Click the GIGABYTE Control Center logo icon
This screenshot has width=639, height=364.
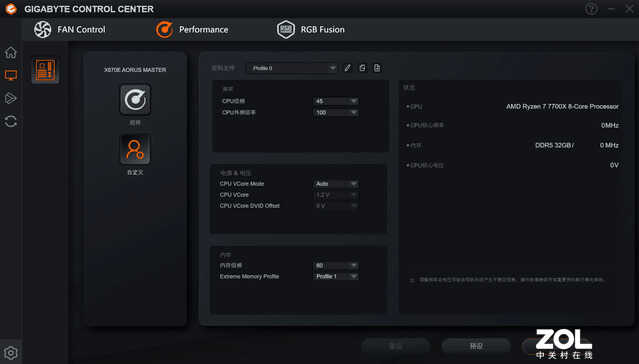(11, 9)
